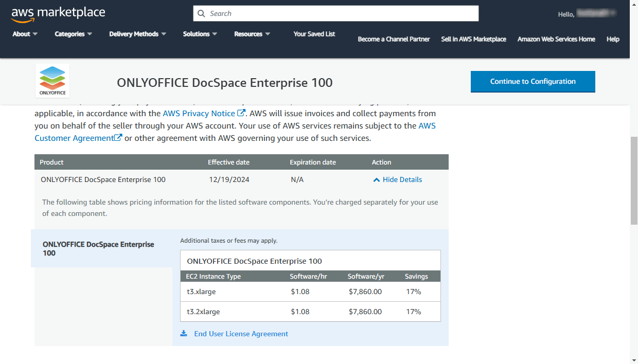Click the external link icon after Customer Agreement
Viewport: 638px width, 364px height.
118,138
